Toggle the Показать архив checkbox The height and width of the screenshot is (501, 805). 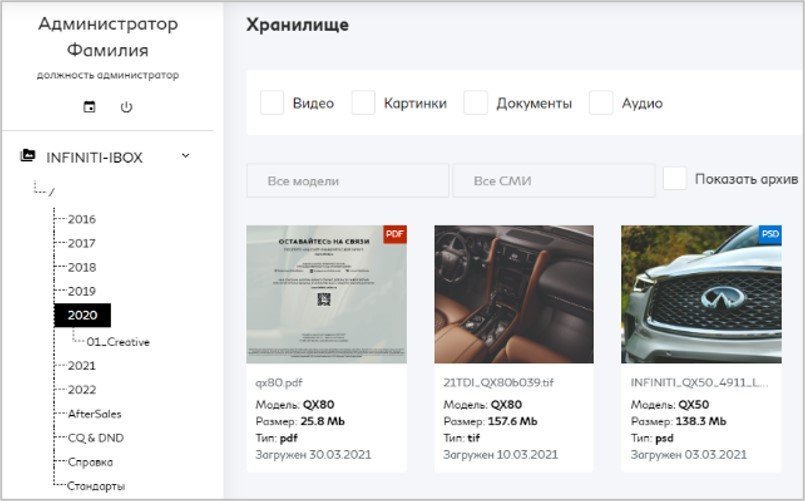(x=675, y=179)
